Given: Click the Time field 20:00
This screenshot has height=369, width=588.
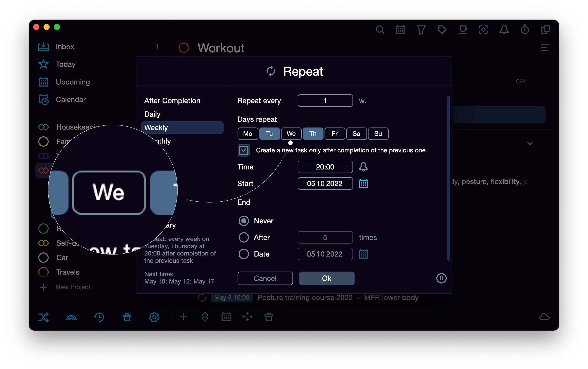Looking at the screenshot, I should coord(325,167).
